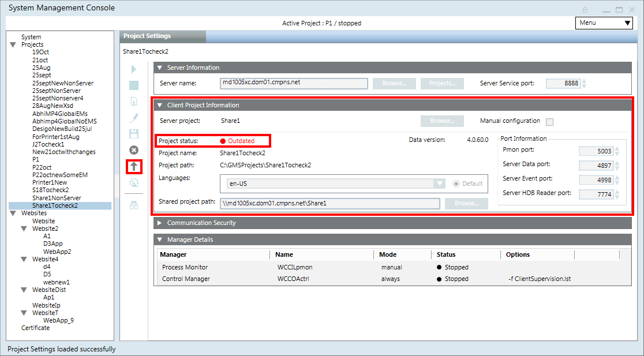Open the en-US Languages dropdown
Image resolution: width=644 pixels, height=356 pixels.
pos(440,183)
